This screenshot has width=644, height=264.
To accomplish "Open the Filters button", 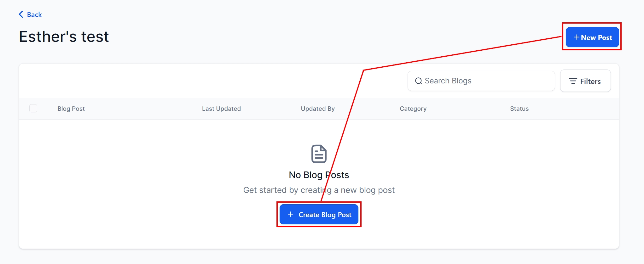I will coord(585,81).
